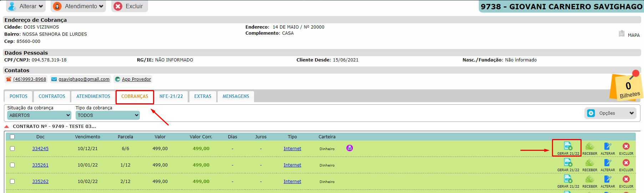Screen dimensions: 644x193
Task: Expand the Opções dropdown arrow
Action: coord(632,113)
